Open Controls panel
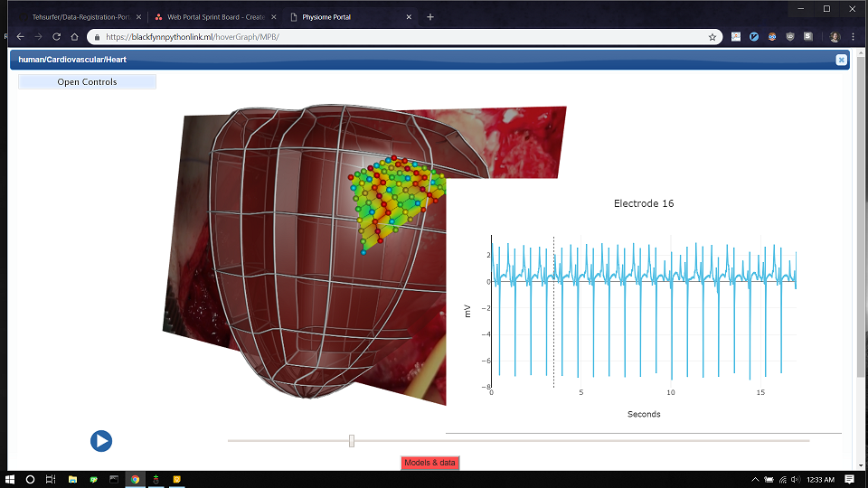 (x=87, y=82)
